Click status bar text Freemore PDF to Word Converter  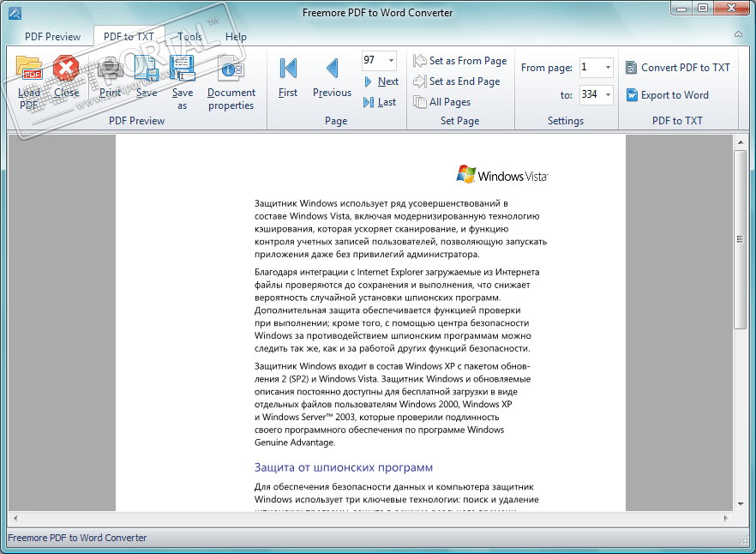tap(77, 538)
